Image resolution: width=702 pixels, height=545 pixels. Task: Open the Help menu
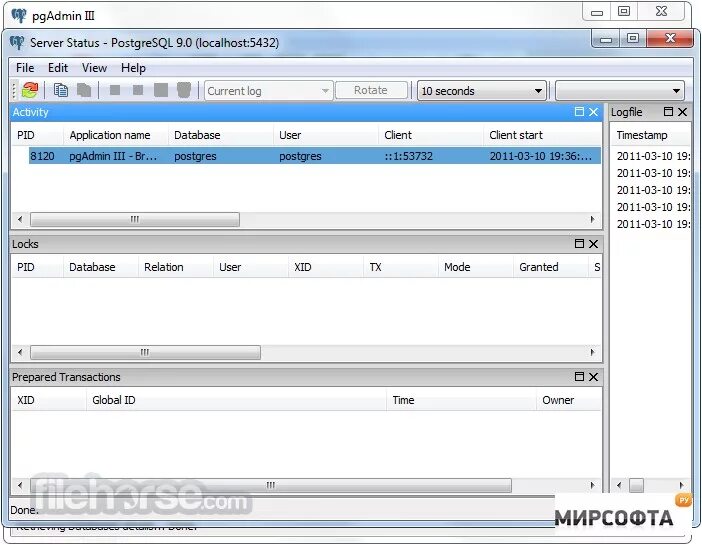133,68
